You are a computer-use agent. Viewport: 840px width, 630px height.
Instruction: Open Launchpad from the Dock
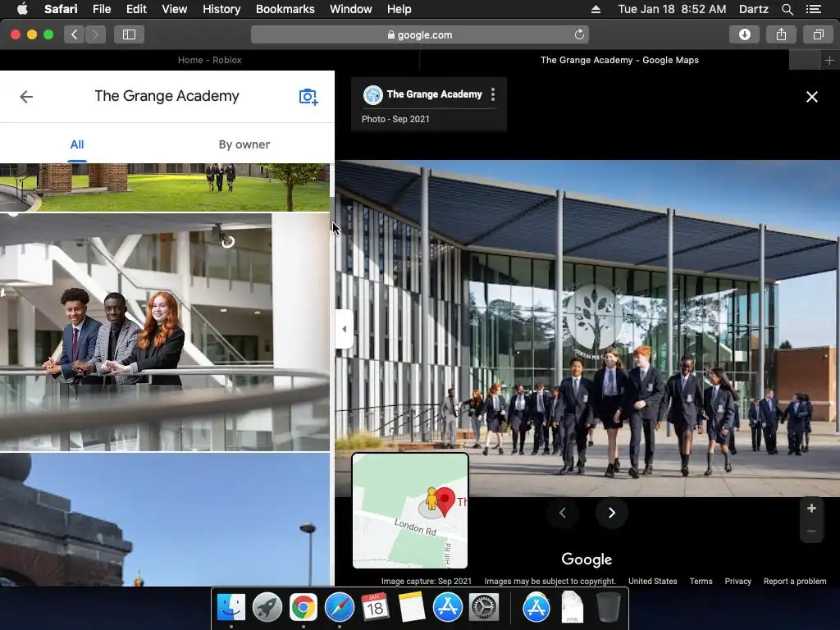click(267, 607)
